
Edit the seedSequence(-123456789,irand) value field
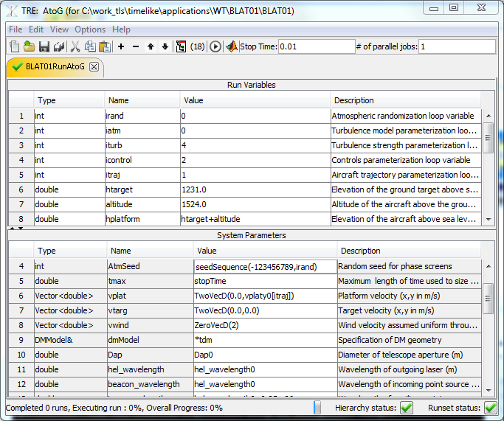click(265, 267)
